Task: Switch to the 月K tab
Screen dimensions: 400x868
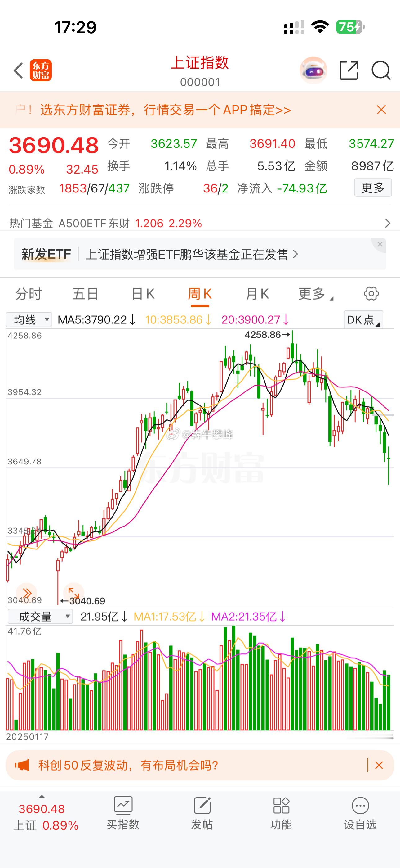Action: coord(257,294)
